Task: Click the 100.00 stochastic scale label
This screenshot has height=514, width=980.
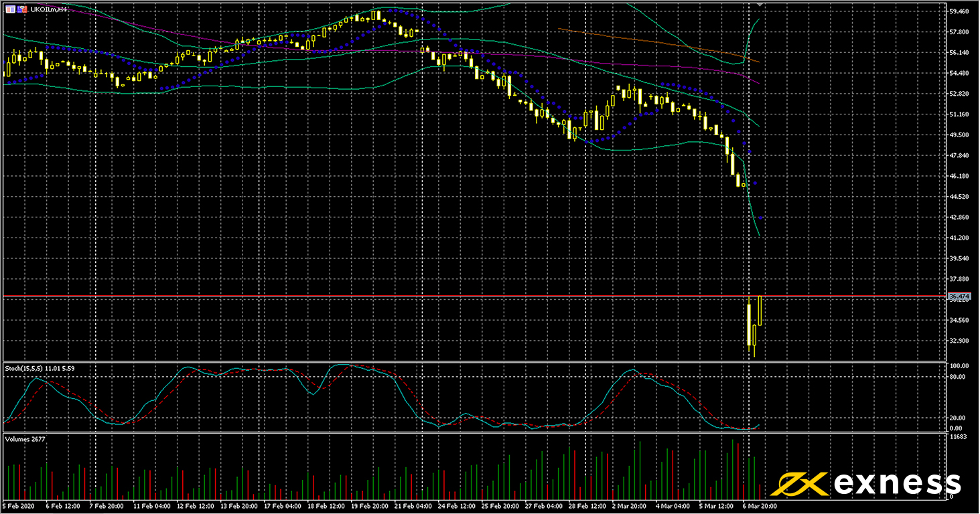Action: 959,366
